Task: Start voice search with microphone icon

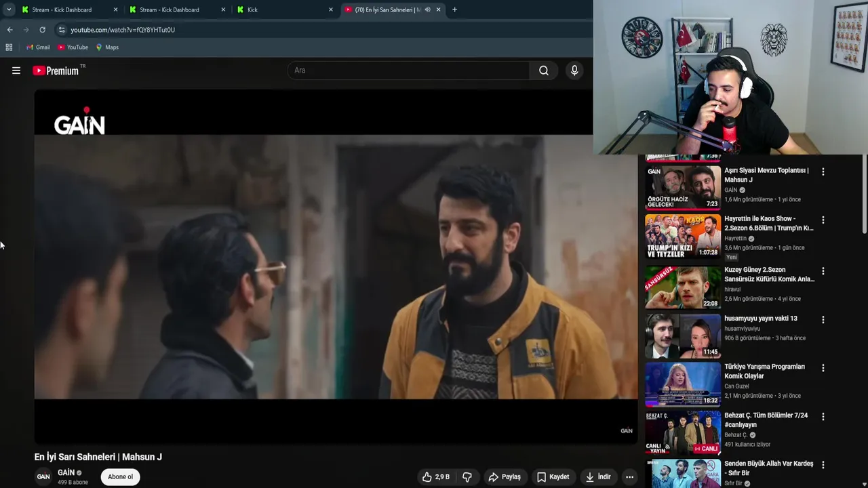Action: 574,70
